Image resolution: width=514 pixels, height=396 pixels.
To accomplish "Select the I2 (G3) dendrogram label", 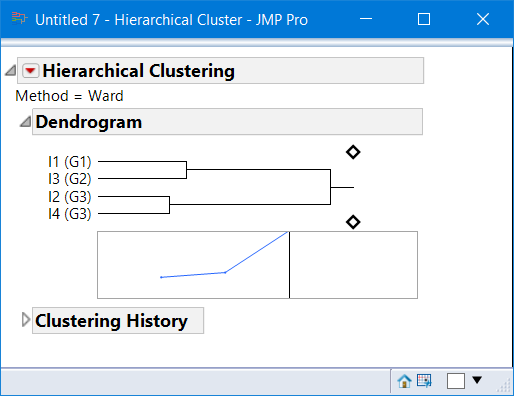I will 69,197.
